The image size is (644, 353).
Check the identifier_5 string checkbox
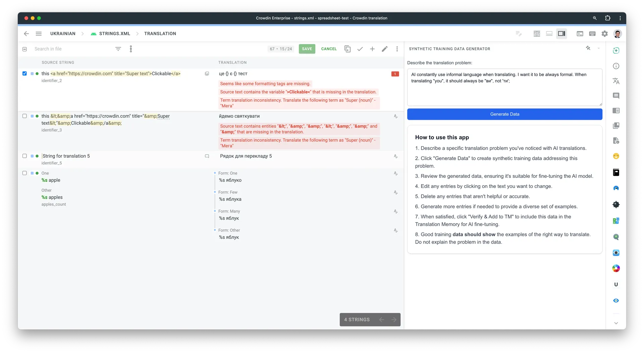(x=24, y=156)
